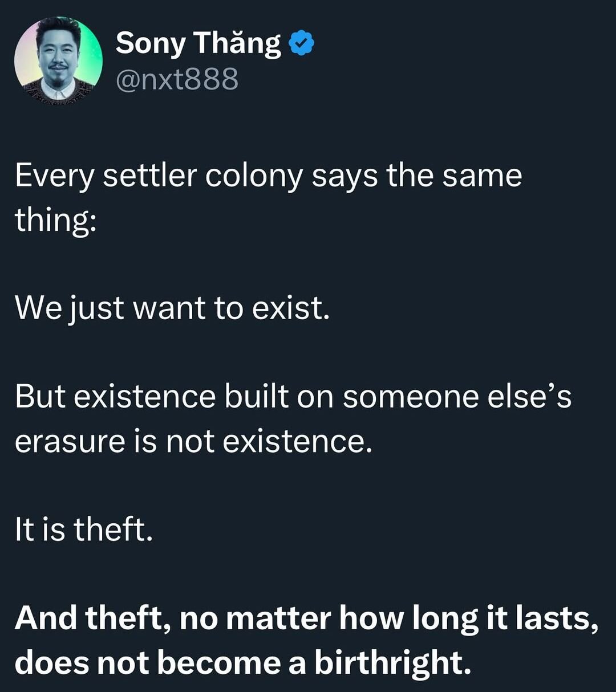616x692 pixels.
Task: Click the word "Every" starting the tweet
Action: 54,176
